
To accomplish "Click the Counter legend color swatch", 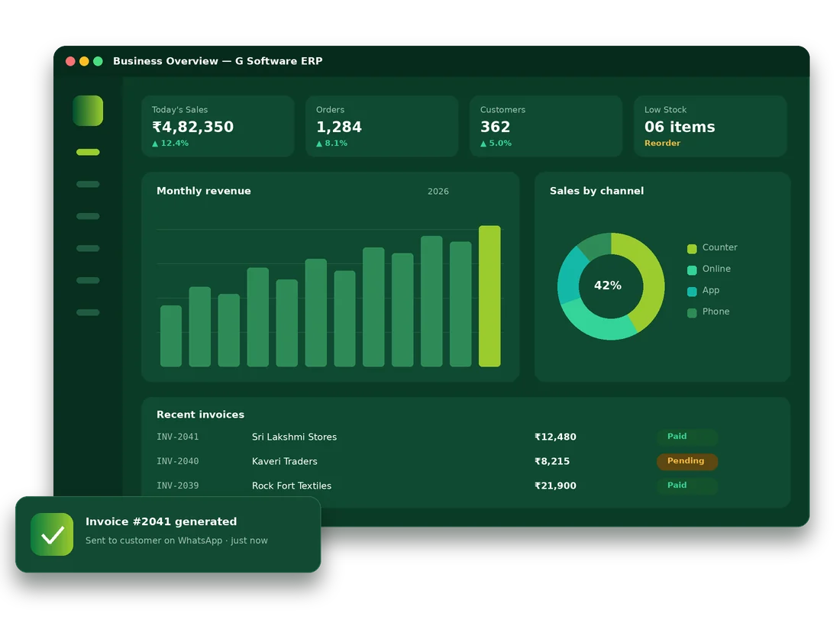I will [692, 248].
